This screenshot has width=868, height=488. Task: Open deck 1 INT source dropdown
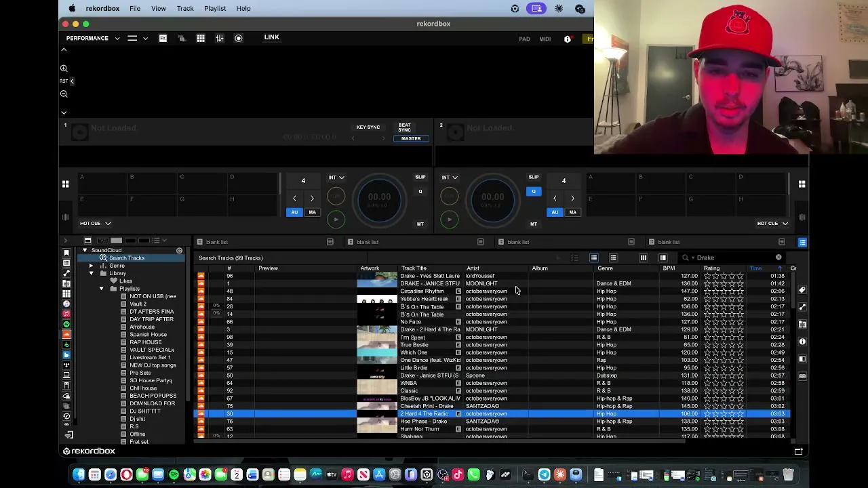click(336, 178)
